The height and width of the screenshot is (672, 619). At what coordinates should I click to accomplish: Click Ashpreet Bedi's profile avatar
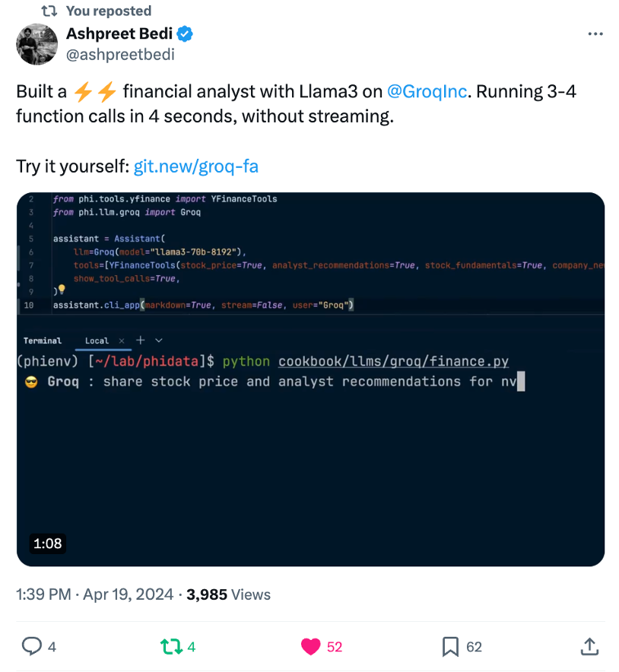(37, 44)
